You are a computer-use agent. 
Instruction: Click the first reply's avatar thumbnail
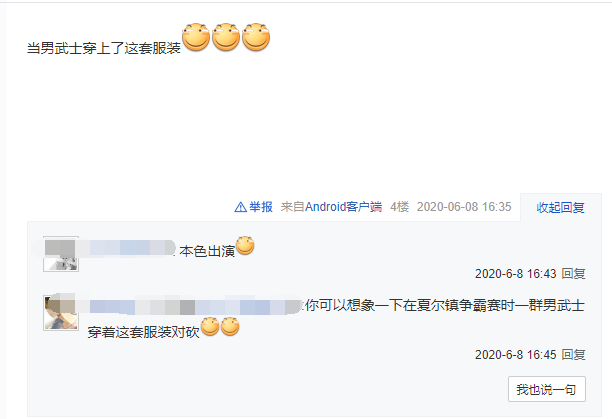61,254
